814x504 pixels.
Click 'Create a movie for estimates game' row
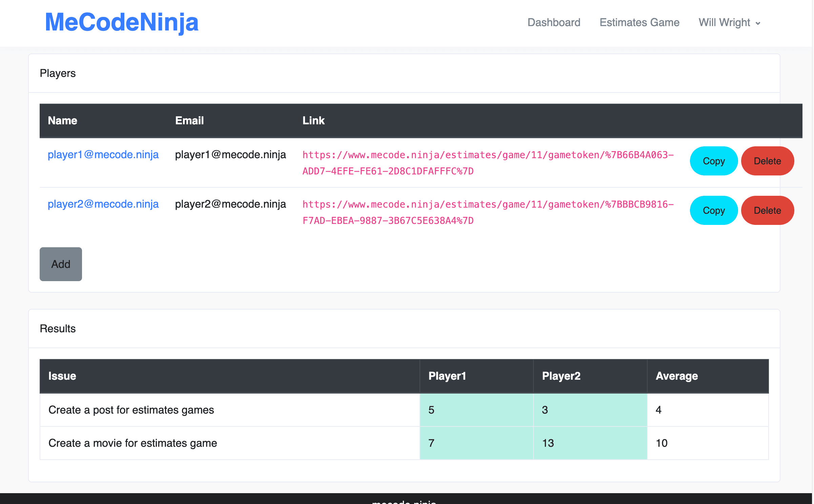point(133,443)
